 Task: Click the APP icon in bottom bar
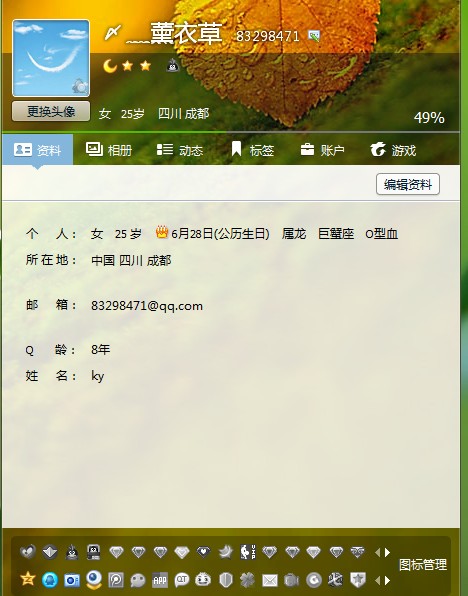[160, 580]
